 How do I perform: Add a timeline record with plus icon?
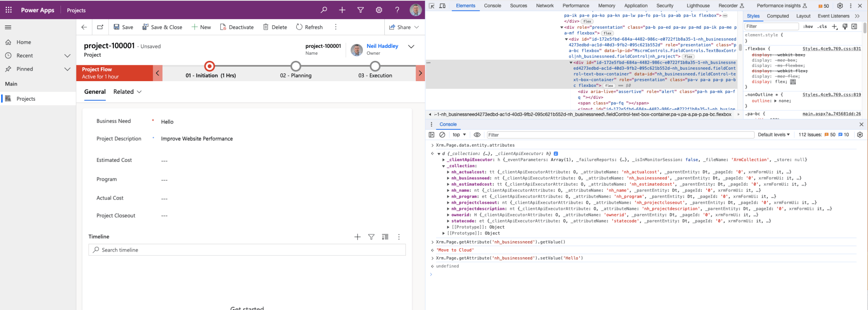coord(357,237)
